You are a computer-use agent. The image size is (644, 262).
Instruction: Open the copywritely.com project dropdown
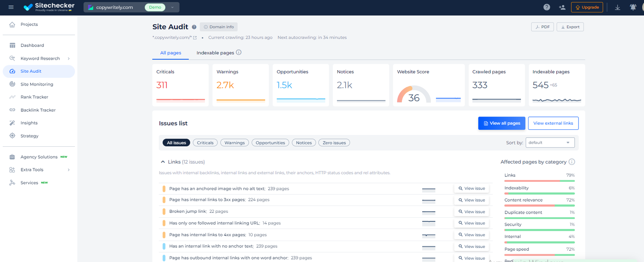pyautogui.click(x=172, y=7)
